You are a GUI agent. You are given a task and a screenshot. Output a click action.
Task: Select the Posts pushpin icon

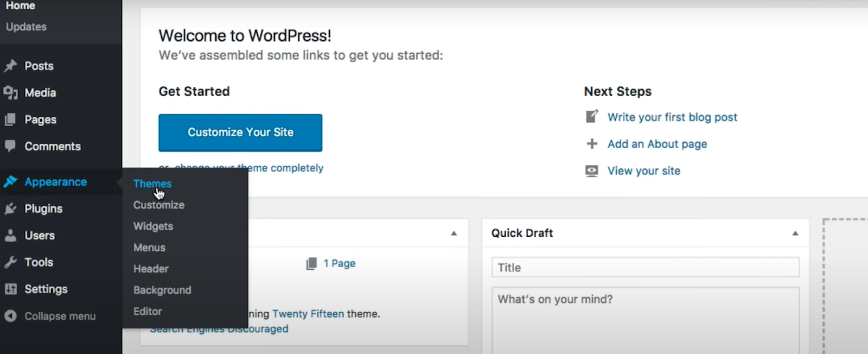click(11, 65)
